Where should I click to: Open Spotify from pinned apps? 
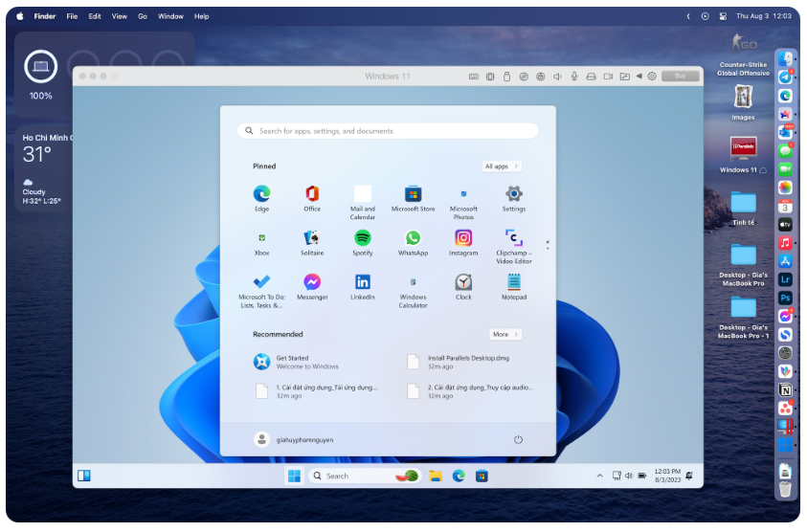point(363,238)
